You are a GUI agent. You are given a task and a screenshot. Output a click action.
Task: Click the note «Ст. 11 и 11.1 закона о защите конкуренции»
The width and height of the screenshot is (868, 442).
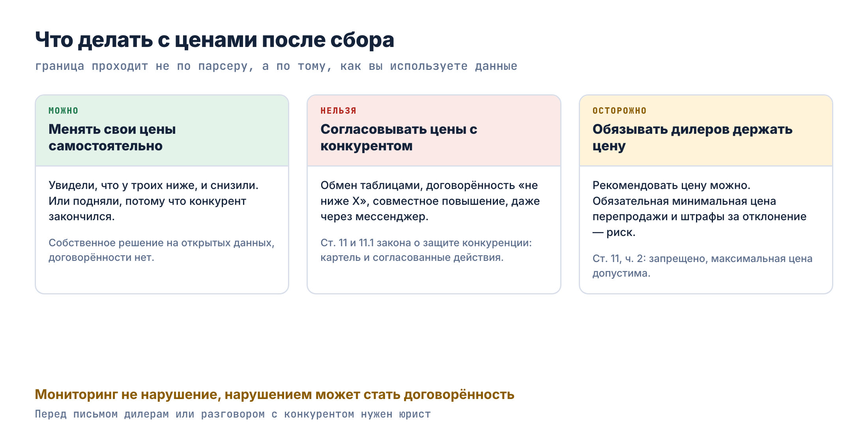[426, 250]
